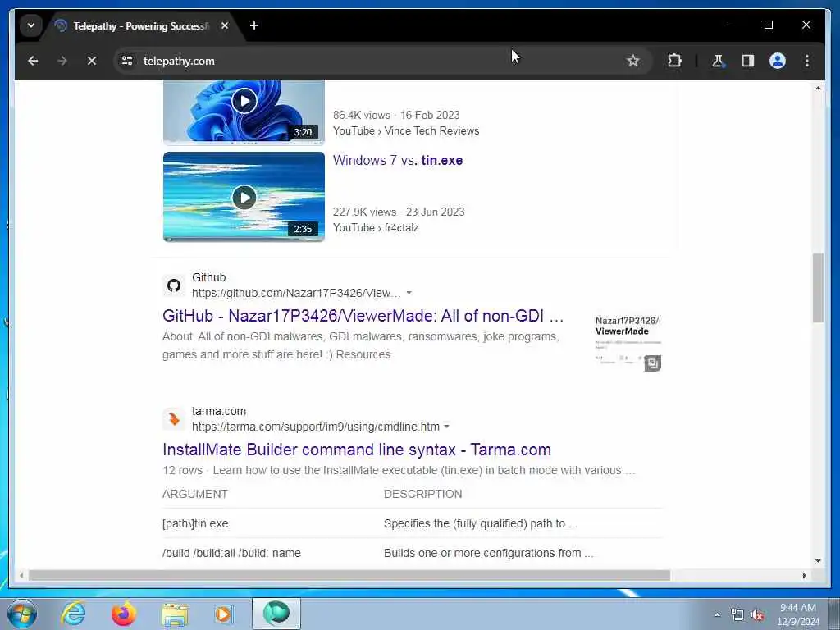
Task: Open the ViewerMade result thumbnail image
Action: 628,342
